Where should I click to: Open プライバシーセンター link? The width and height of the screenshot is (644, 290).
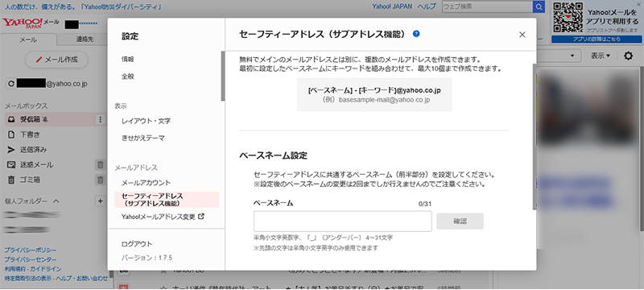click(x=31, y=259)
